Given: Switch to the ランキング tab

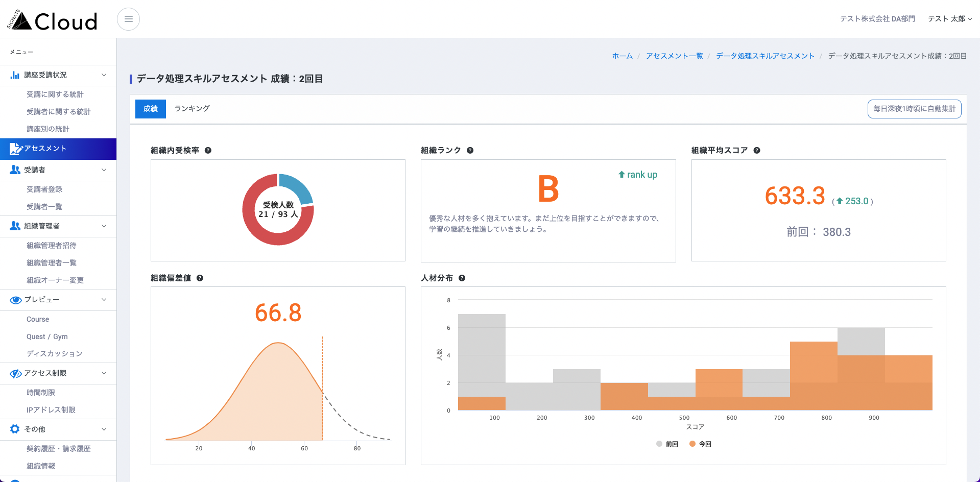Looking at the screenshot, I should [192, 109].
